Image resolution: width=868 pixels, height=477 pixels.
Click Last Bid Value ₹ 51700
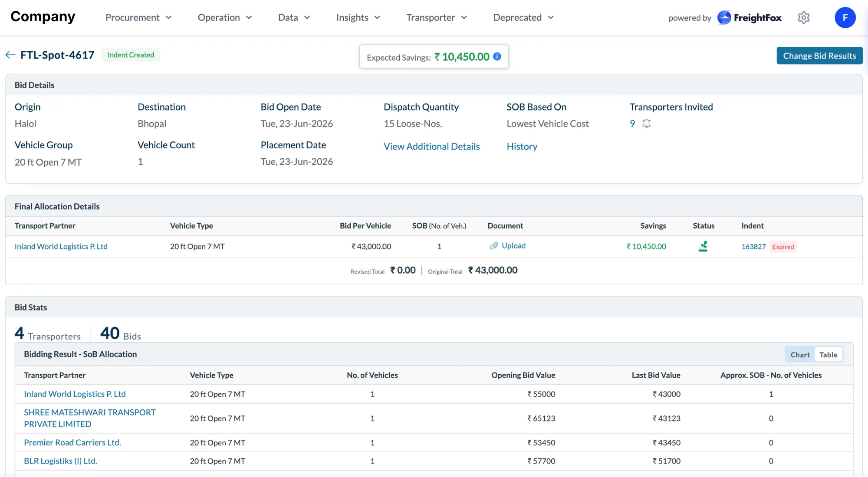pos(667,461)
